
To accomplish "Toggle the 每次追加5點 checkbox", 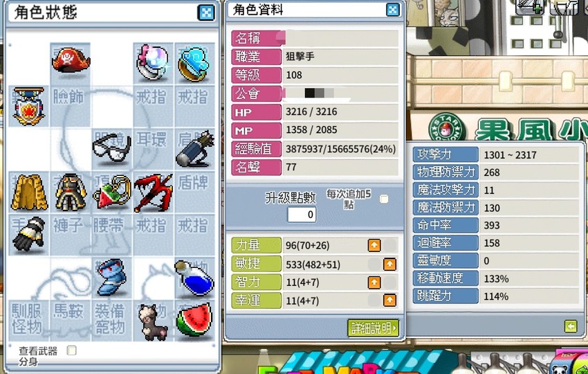I will pyautogui.click(x=384, y=199).
